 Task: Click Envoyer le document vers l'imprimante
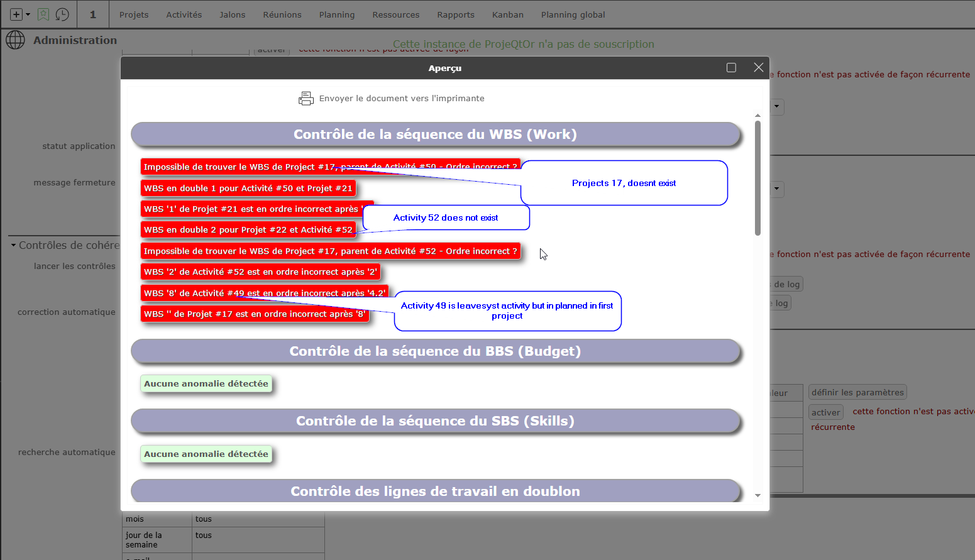pos(402,98)
